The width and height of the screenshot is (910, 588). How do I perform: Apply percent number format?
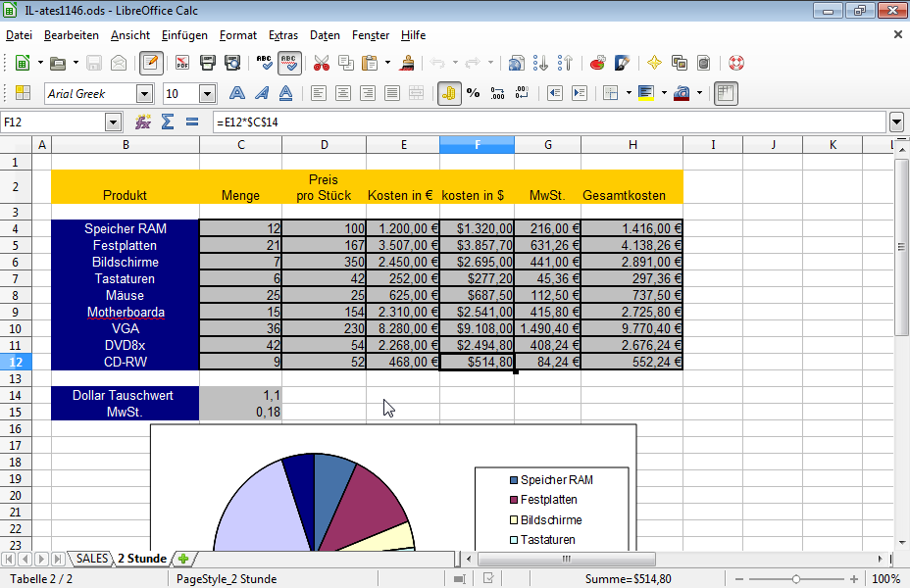(x=473, y=93)
